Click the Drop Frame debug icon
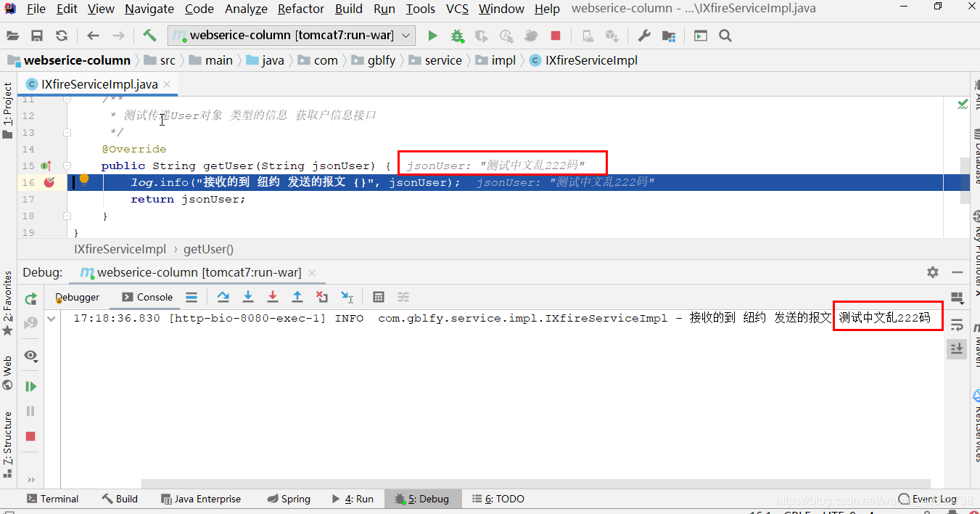The height and width of the screenshot is (514, 980). [x=322, y=296]
